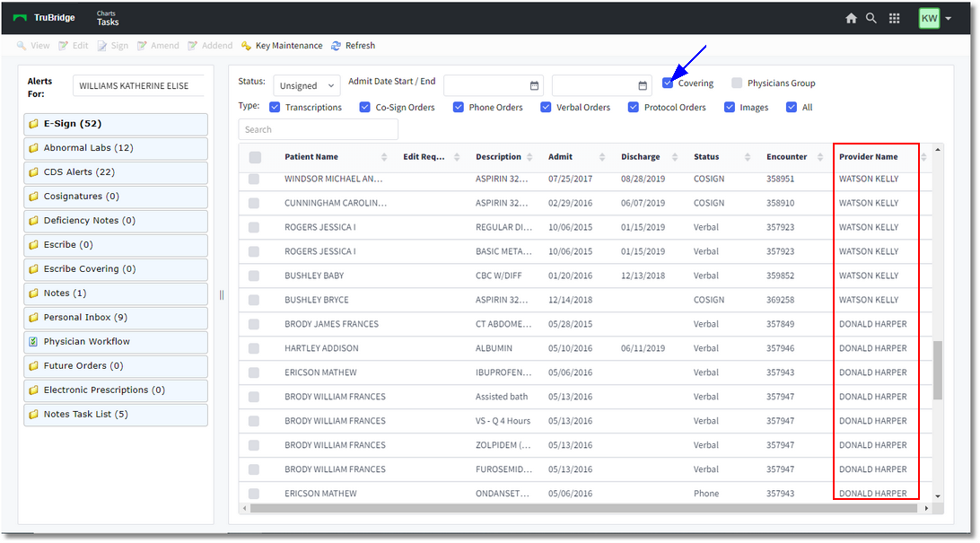The image size is (980, 543).
Task: Open Deficiency Notes (0) folder
Action: tap(116, 221)
